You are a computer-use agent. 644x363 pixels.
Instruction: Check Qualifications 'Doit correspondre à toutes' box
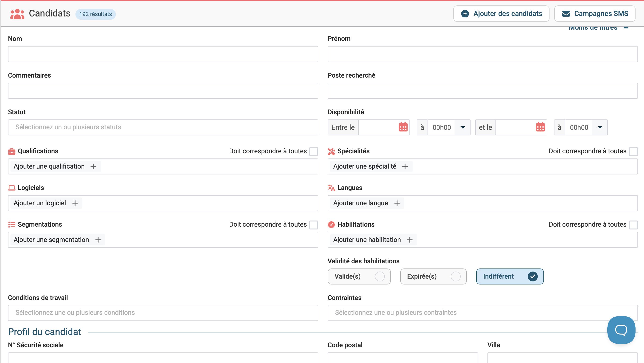[314, 151]
